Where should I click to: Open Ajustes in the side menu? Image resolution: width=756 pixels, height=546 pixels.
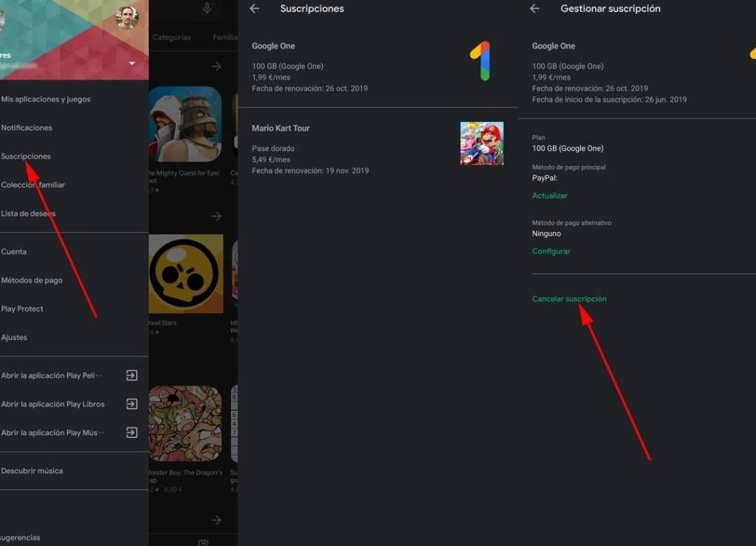pyautogui.click(x=14, y=338)
